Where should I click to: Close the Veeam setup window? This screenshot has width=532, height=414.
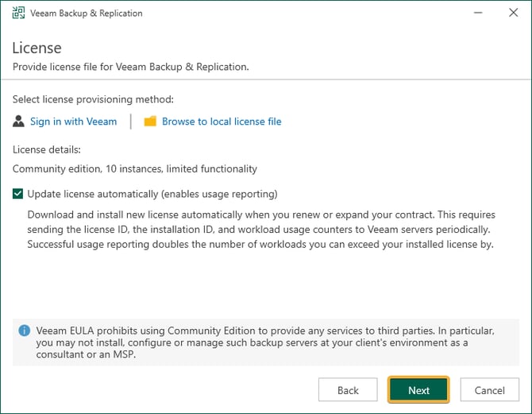pyautogui.click(x=513, y=13)
